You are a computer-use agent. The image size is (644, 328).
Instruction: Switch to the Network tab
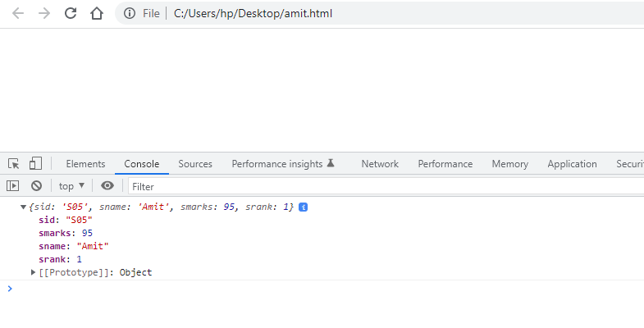coord(380,164)
